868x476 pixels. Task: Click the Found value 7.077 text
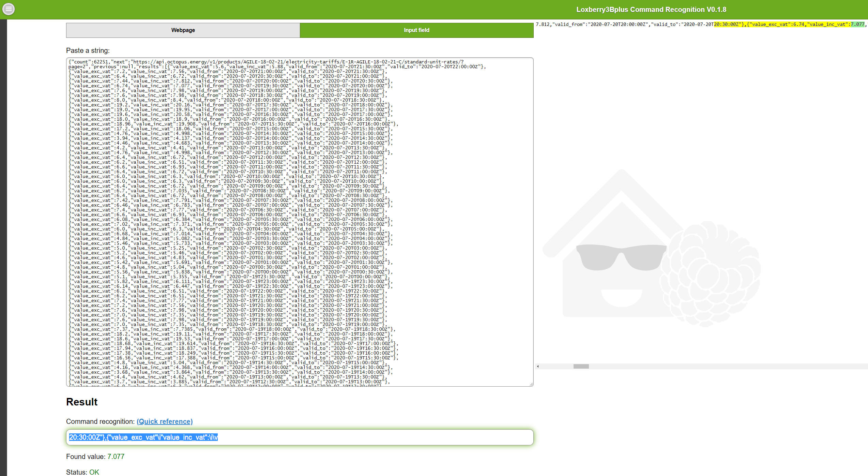(116, 457)
